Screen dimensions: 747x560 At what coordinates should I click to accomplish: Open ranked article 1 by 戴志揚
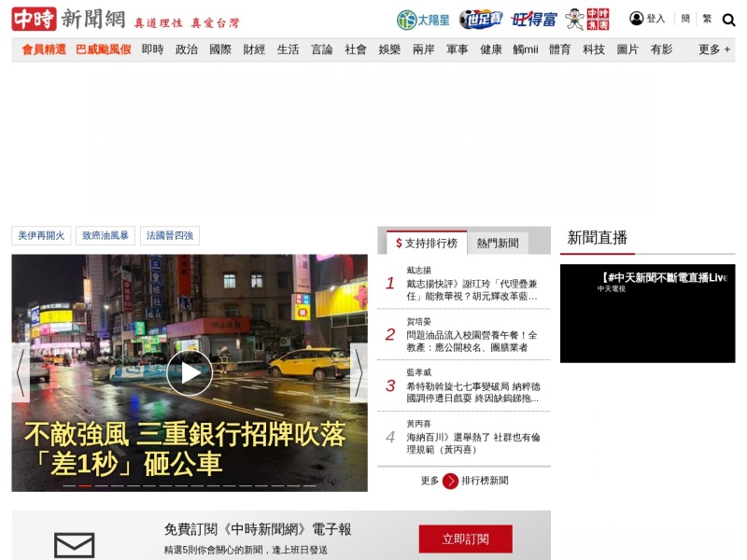(x=472, y=290)
